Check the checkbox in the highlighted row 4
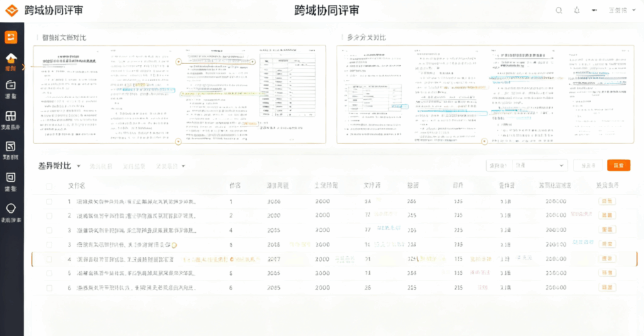This screenshot has width=644, height=336. pos(49,259)
